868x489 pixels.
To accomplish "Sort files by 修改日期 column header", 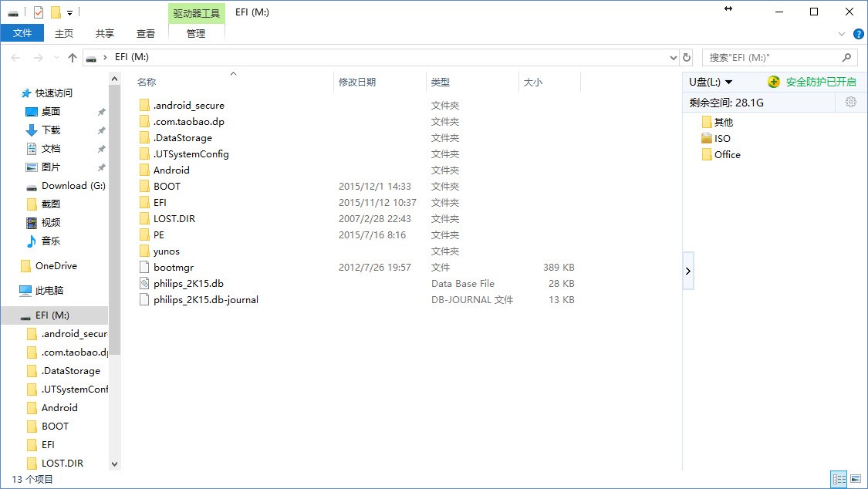I will coord(357,82).
